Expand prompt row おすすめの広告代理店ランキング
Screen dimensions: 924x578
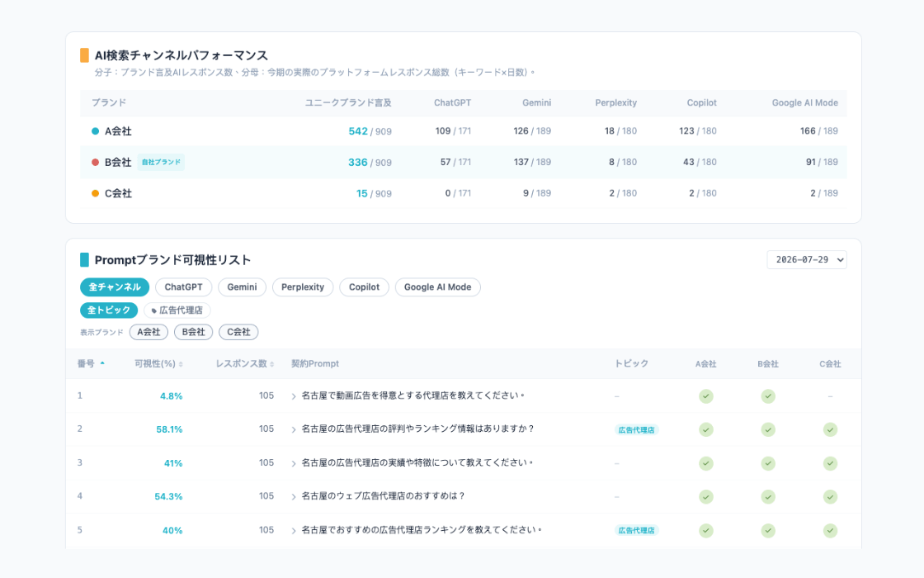pos(294,531)
